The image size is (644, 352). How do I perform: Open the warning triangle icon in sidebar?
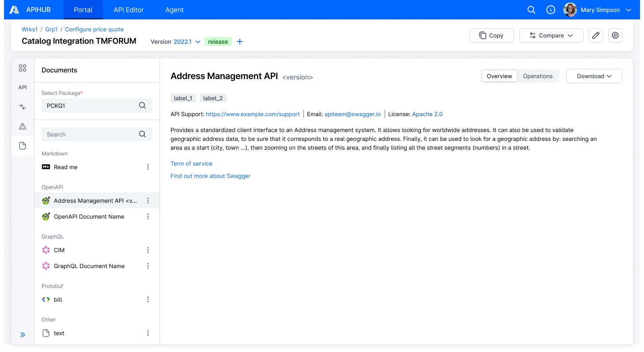click(x=23, y=126)
